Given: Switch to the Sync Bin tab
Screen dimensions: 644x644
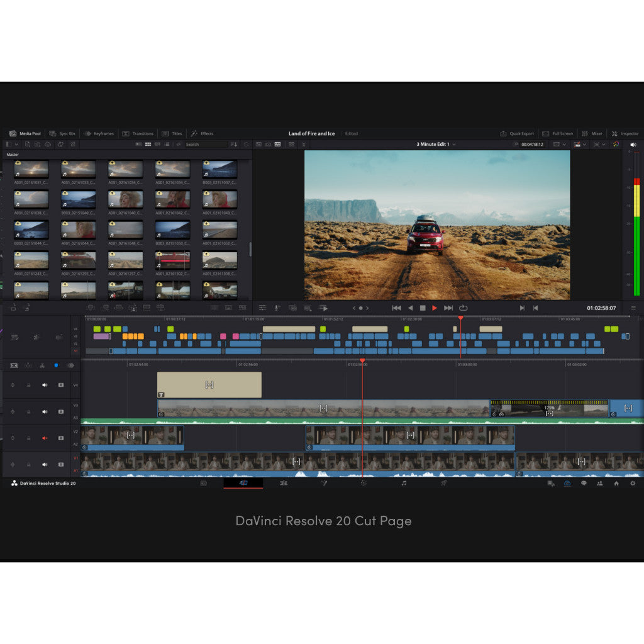Looking at the screenshot, I should (62, 133).
